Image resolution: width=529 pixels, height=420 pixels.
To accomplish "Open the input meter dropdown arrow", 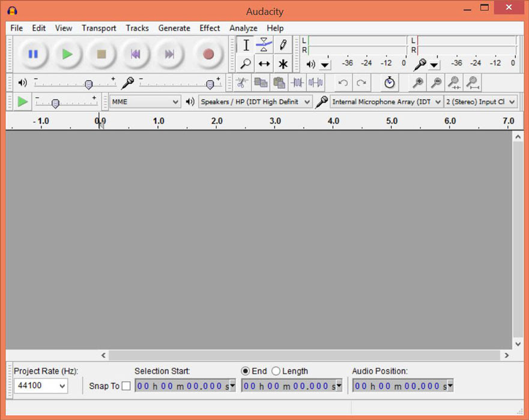I will (x=434, y=64).
